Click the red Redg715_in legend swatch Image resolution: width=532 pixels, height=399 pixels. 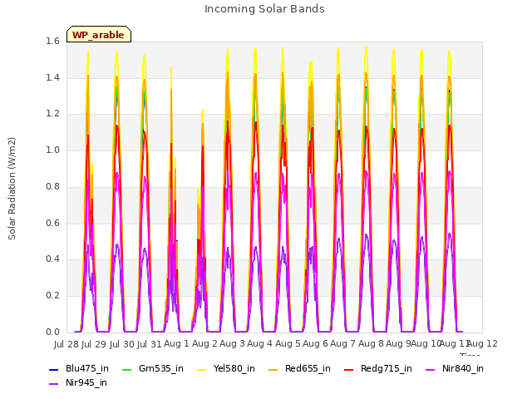click(x=349, y=369)
